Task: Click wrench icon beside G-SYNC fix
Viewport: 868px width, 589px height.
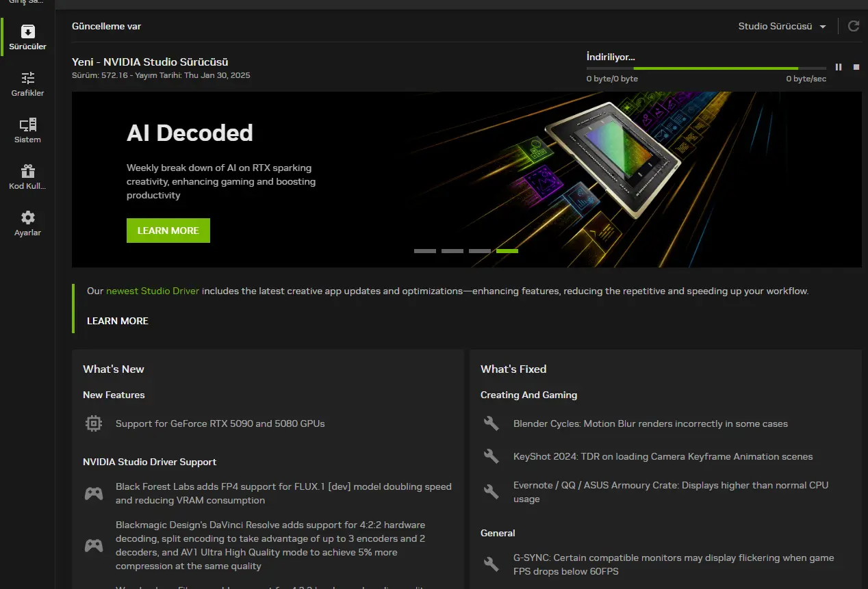Action: pyautogui.click(x=492, y=564)
